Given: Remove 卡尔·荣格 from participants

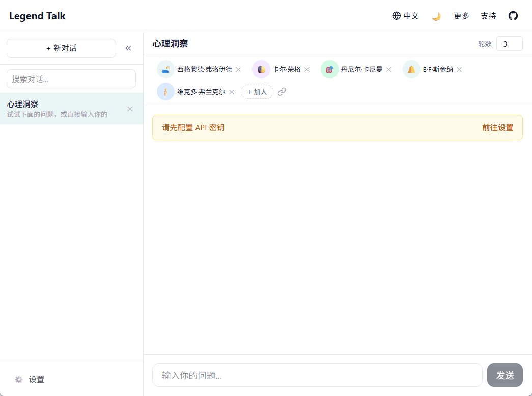Looking at the screenshot, I should pos(307,70).
